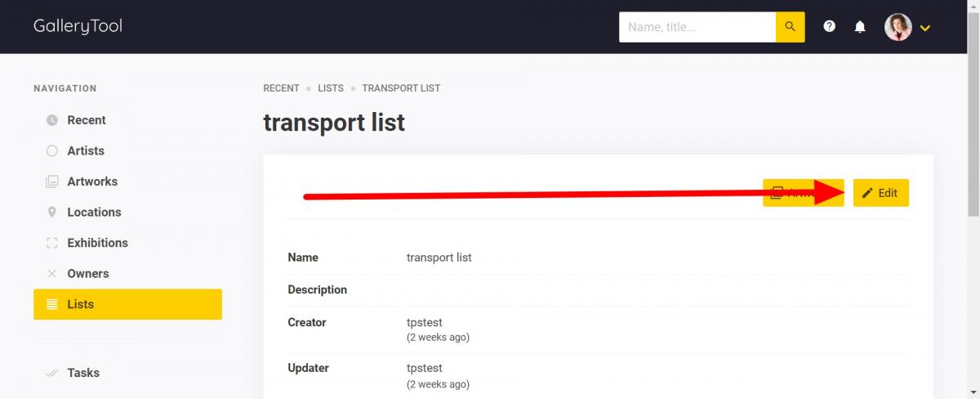Open the Lists navigation item
Screen dimensions: 980x399
[x=127, y=304]
